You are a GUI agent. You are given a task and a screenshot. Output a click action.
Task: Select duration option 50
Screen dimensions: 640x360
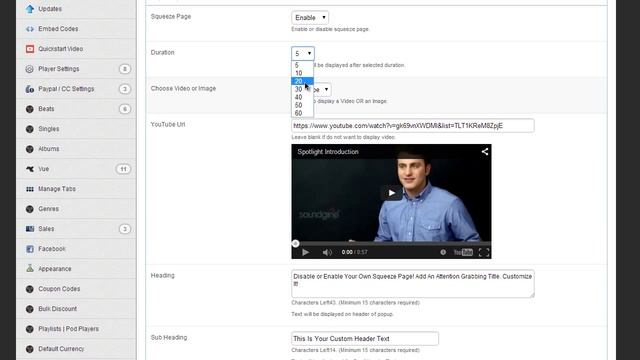pyautogui.click(x=302, y=105)
